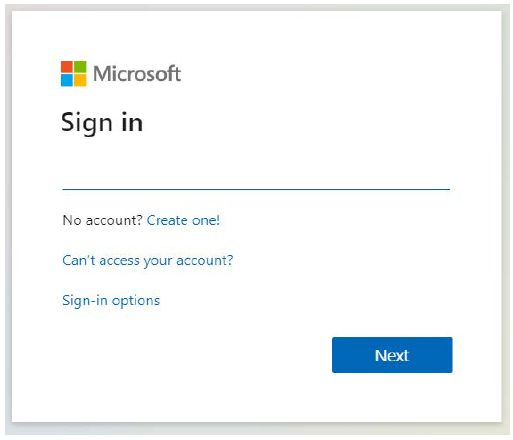Click the Microsoft wordmark text
The height and width of the screenshot is (440, 513).
[x=137, y=74]
